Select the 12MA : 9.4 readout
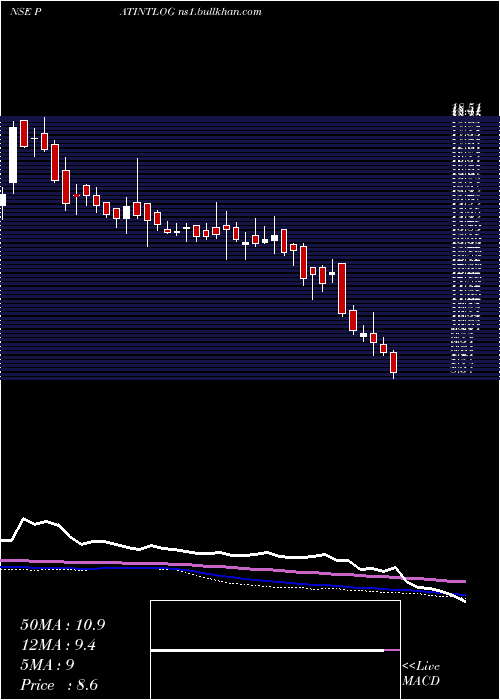500x700 pixels. pyautogui.click(x=58, y=645)
